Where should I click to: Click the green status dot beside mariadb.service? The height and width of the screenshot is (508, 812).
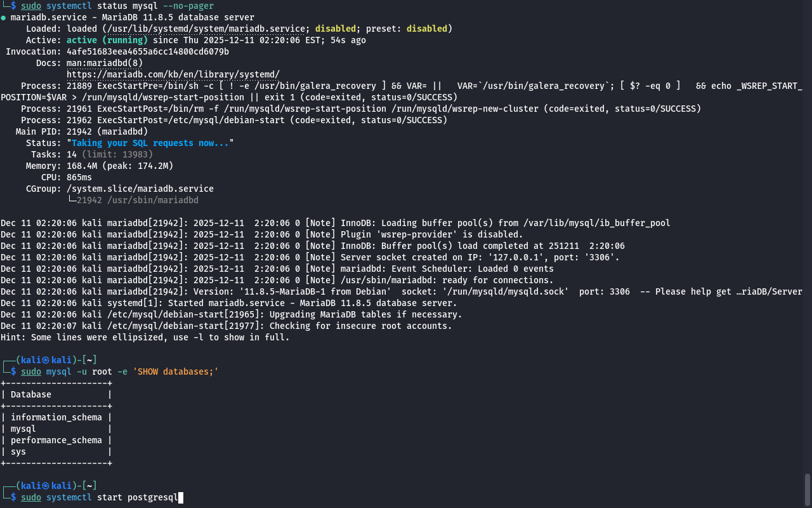[4, 18]
